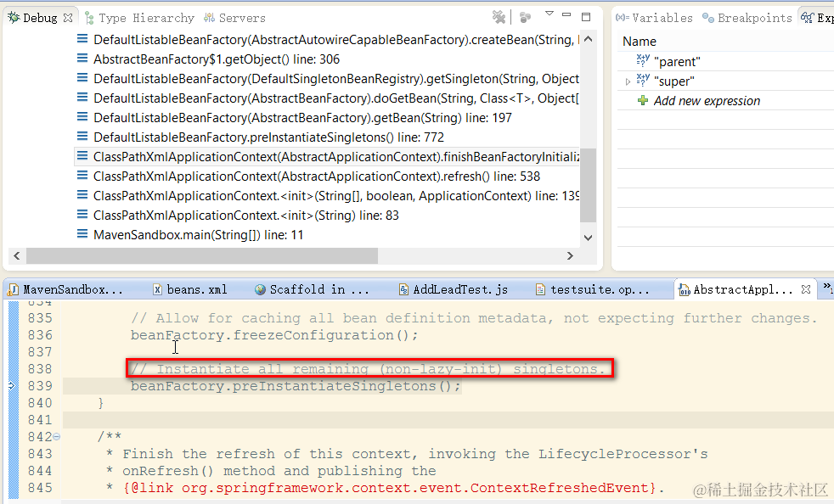
Task: Open the beans.xml editor tab
Action: 190,289
